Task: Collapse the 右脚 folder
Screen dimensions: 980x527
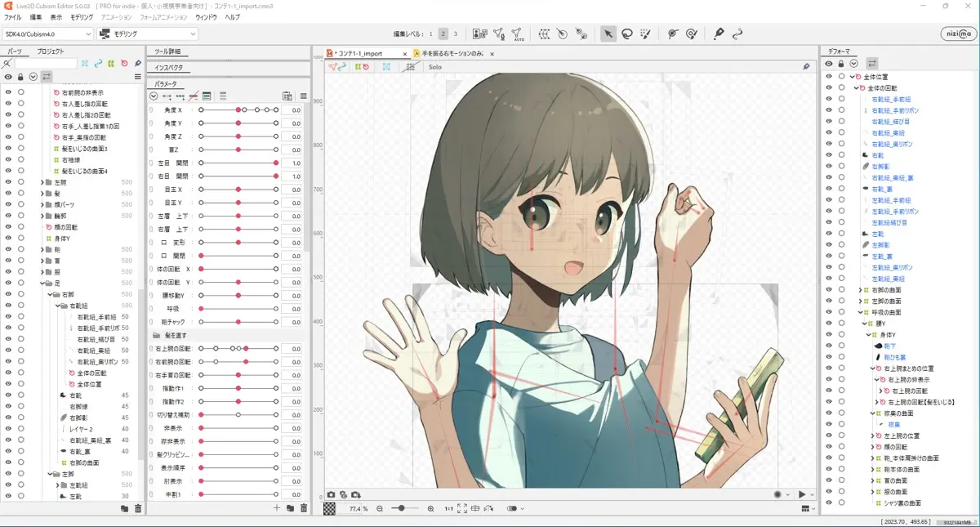Action: (48, 294)
